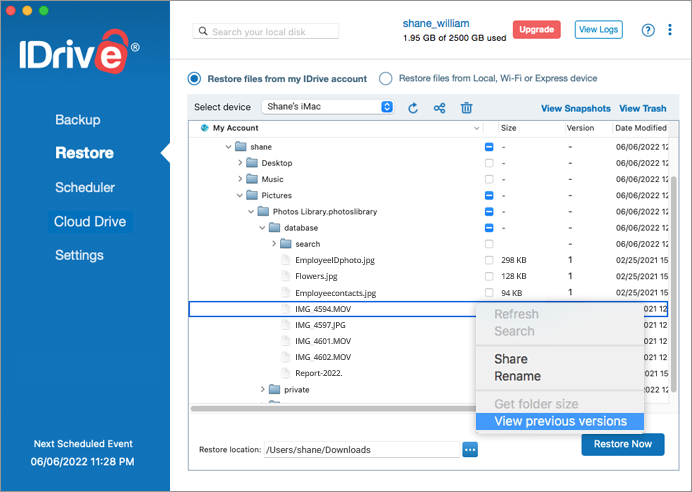Click the IDrive logo
This screenshot has width=692, height=492.
click(x=79, y=52)
